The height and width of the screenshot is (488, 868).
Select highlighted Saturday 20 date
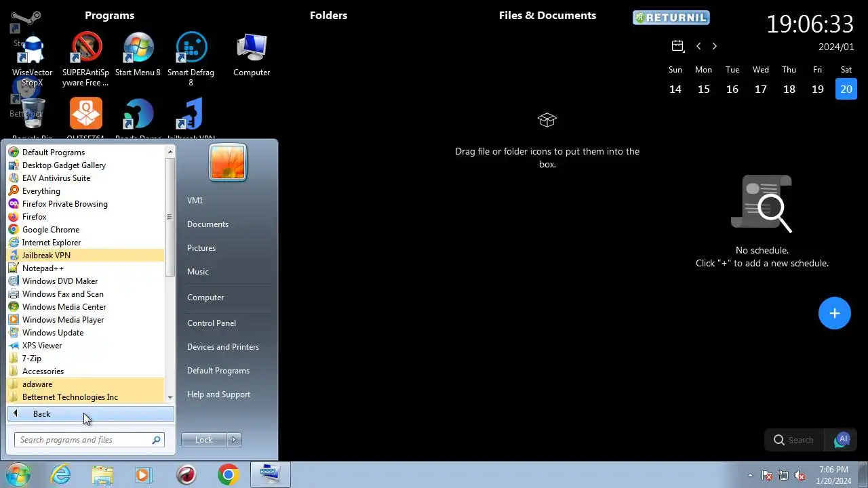tap(846, 89)
